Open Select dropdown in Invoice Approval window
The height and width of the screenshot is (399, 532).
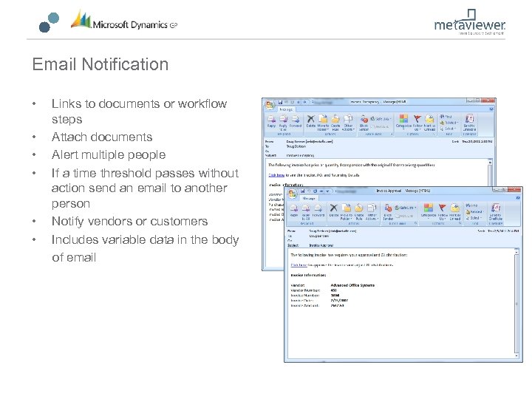[474, 218]
